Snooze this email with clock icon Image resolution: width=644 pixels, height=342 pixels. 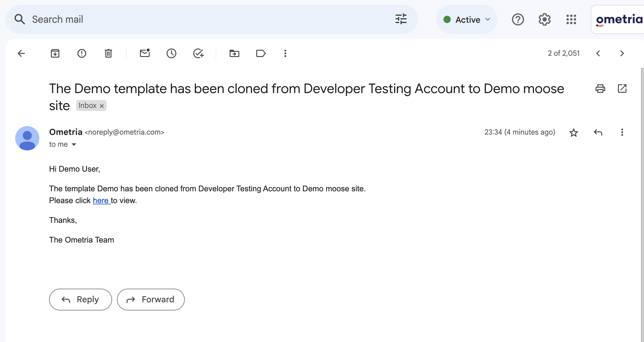[171, 54]
